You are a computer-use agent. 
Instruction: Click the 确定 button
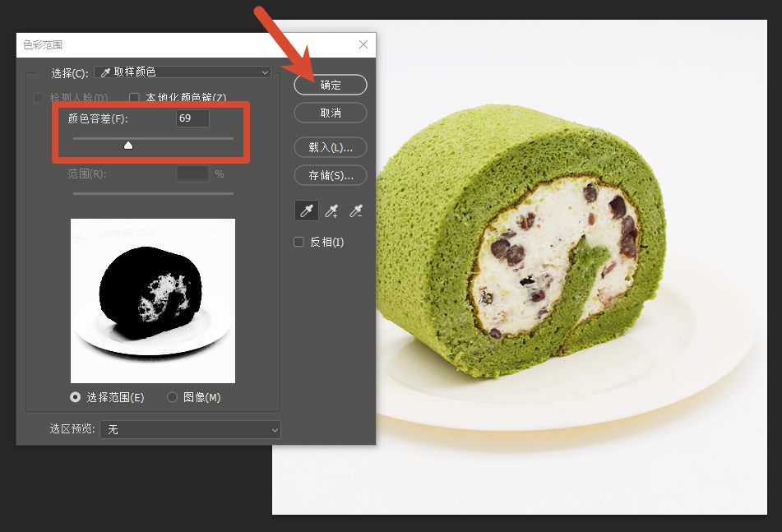coord(331,85)
